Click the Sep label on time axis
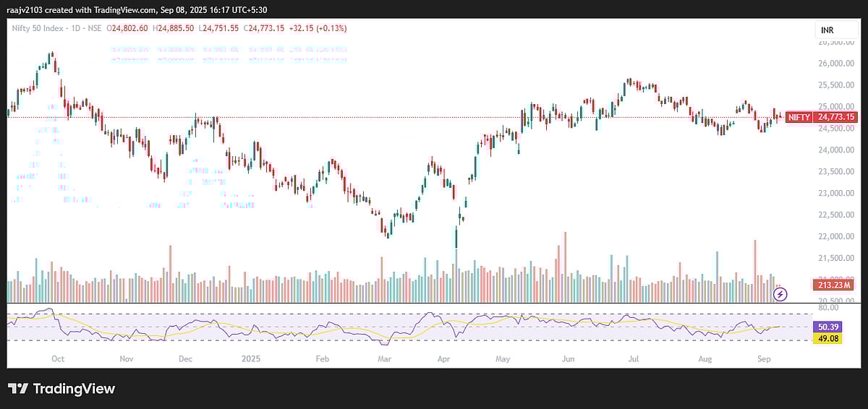 click(765, 358)
